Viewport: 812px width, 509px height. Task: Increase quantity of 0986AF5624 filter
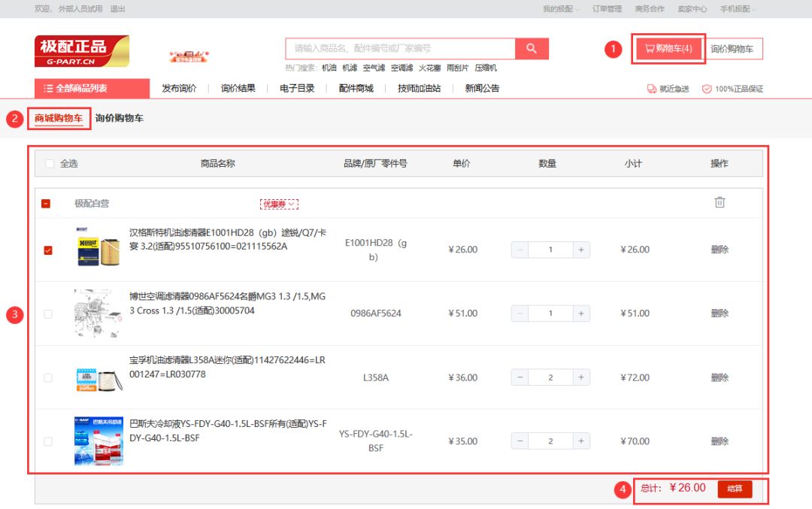(581, 314)
